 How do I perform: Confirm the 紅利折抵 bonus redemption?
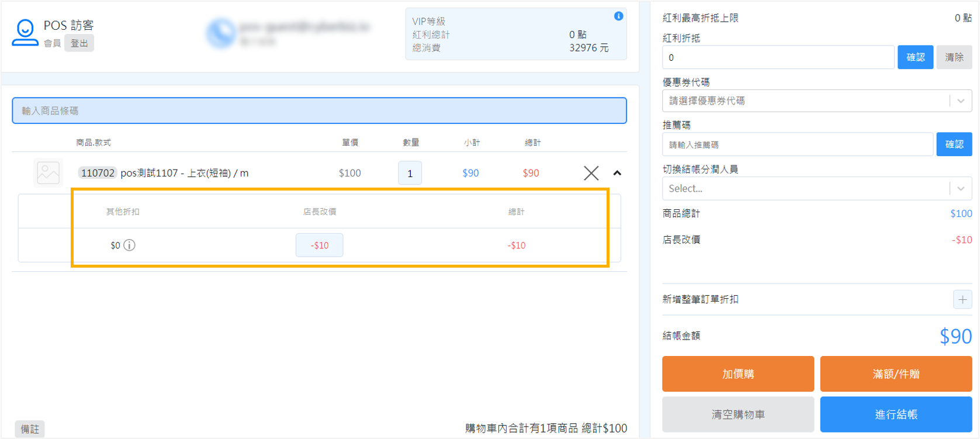[915, 57]
